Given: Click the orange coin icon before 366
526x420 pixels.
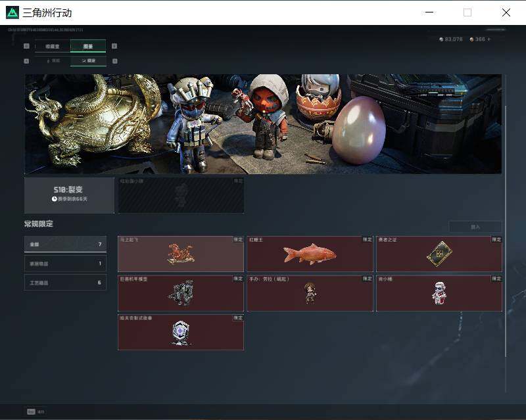Looking at the screenshot, I should click(471, 39).
